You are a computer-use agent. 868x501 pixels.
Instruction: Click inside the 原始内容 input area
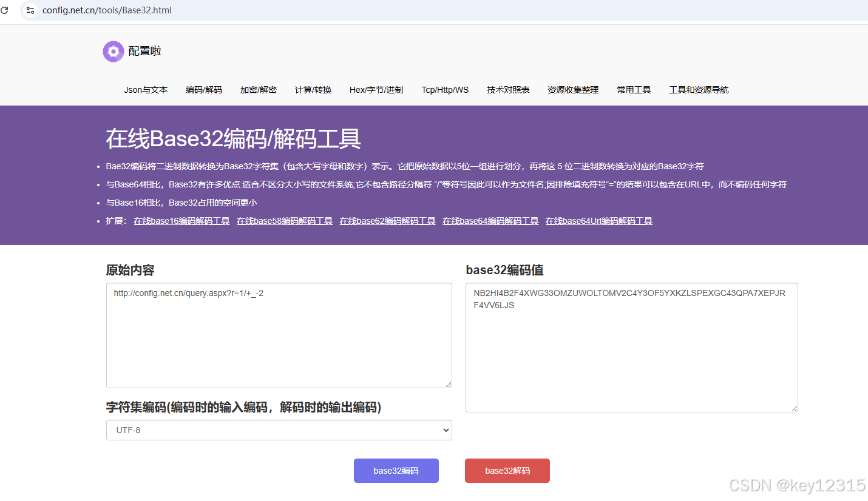(x=279, y=334)
